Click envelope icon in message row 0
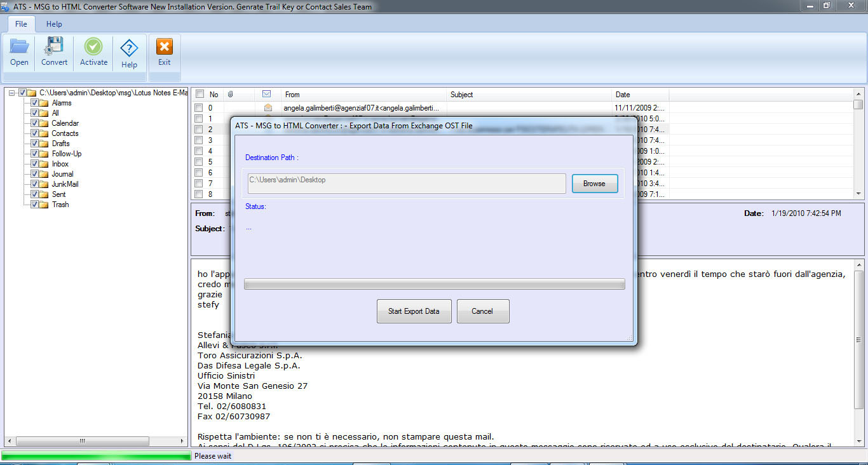Image resolution: width=868 pixels, height=465 pixels. pos(268,108)
